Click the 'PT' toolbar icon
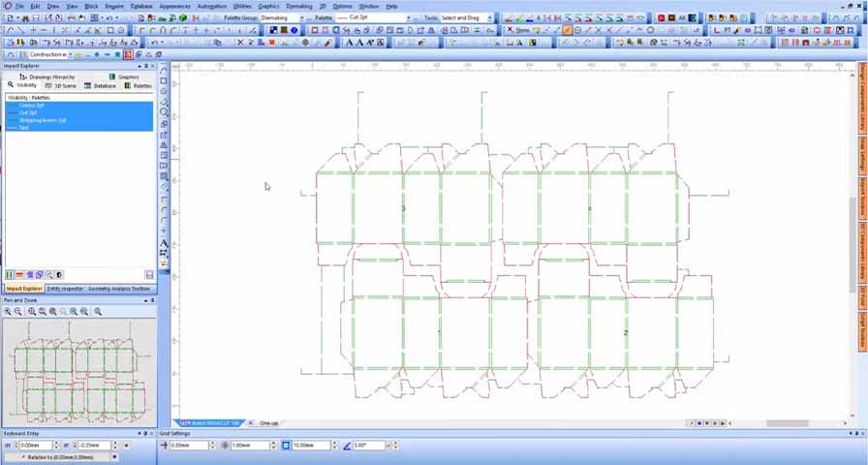 [728, 30]
